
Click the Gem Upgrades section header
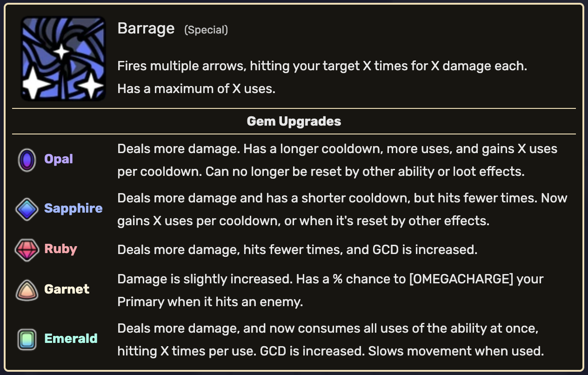point(294,121)
